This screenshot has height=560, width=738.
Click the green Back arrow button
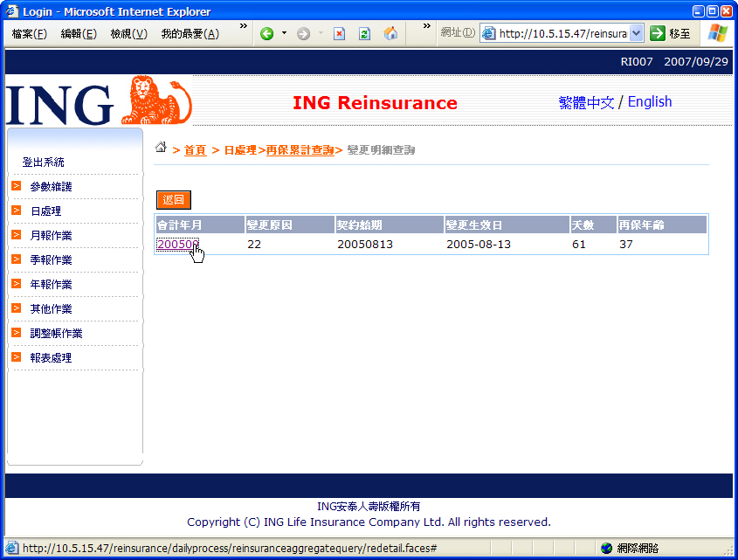click(267, 33)
